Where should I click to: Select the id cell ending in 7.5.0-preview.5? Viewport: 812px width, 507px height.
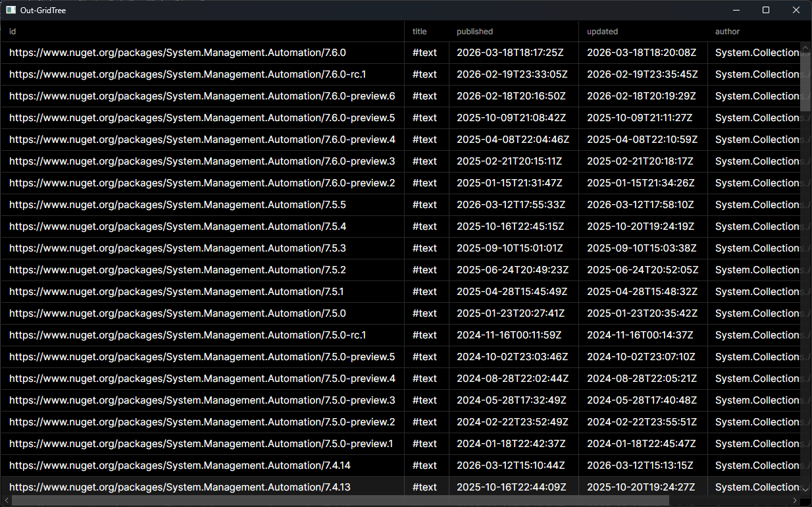pyautogui.click(x=202, y=357)
